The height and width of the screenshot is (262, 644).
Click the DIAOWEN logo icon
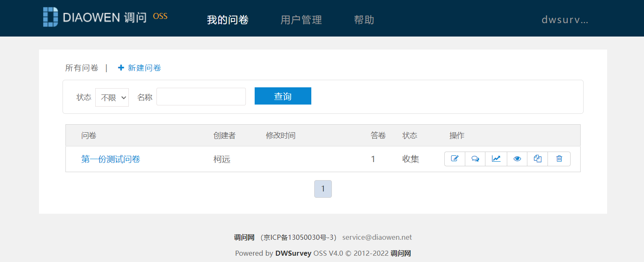[50, 17]
